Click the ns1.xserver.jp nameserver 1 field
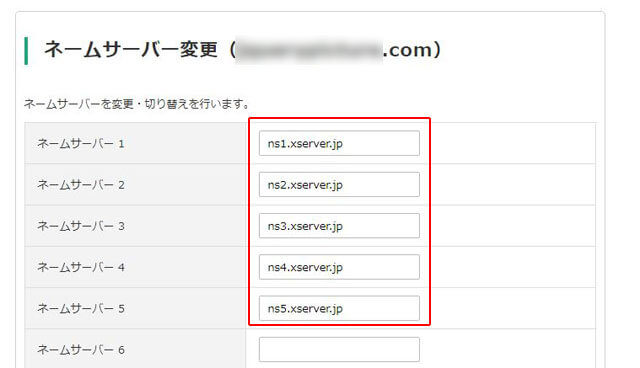 coord(339,143)
